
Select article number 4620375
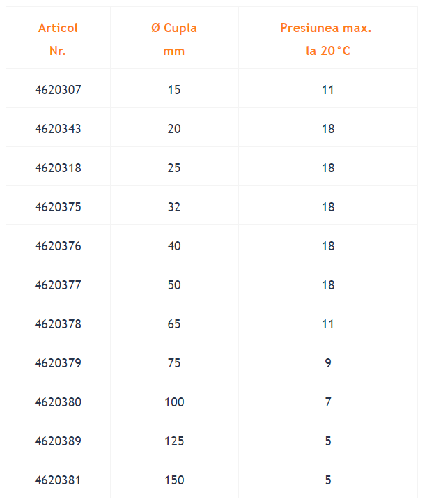[x=58, y=206]
